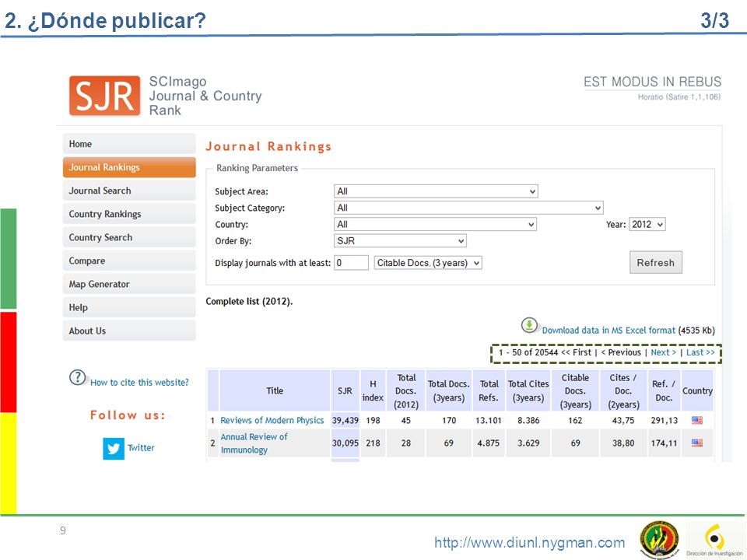The image size is (747, 560).
Task: Expand the Subject Area dropdown
Action: [x=436, y=191]
